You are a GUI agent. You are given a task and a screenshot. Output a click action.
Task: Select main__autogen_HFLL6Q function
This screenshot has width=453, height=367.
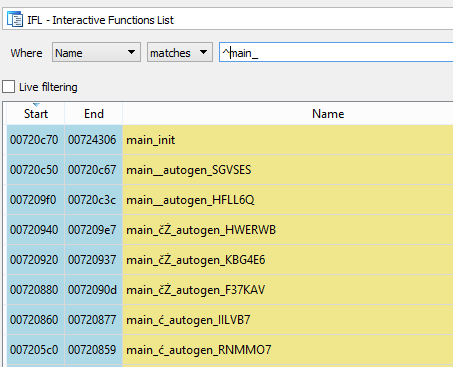[x=288, y=200]
